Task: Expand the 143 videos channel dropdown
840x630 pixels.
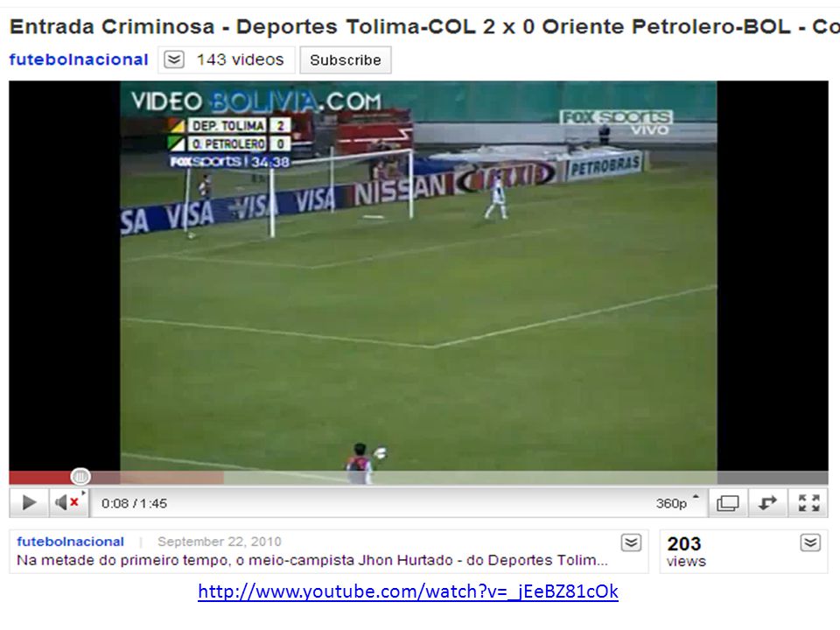Action: 174,59
